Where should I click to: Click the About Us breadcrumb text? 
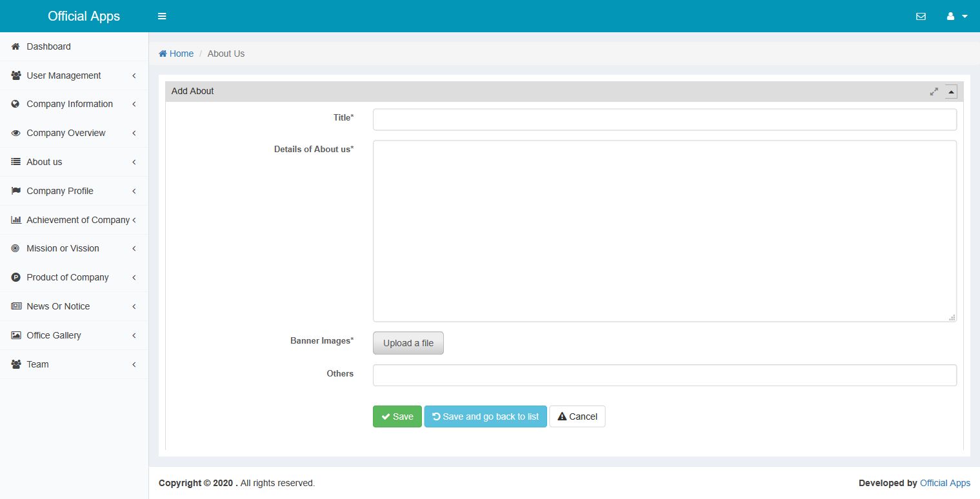pos(226,54)
